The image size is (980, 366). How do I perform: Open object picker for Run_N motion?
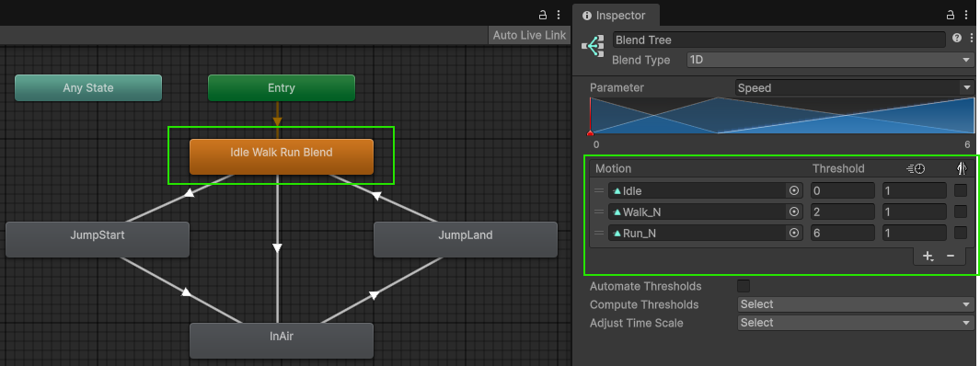point(794,233)
